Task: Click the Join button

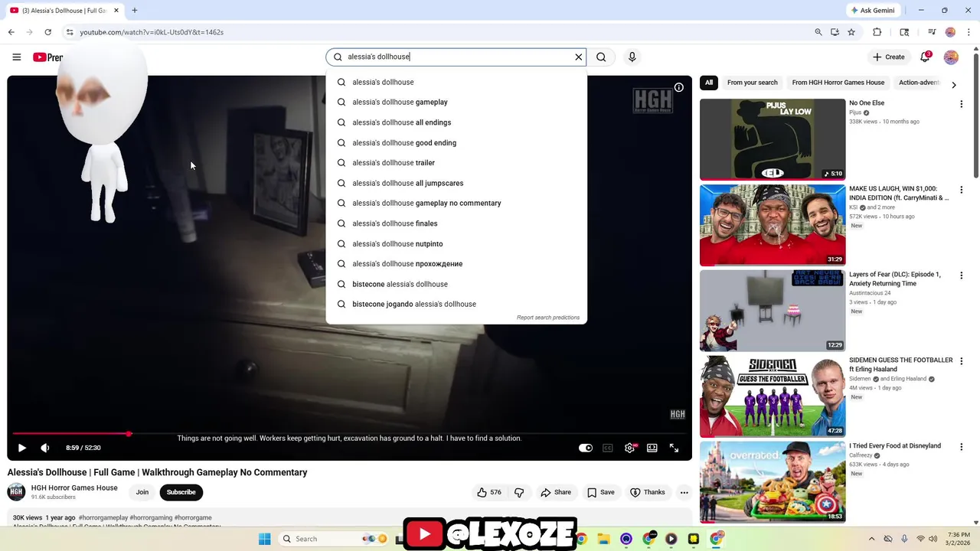Action: (142, 492)
